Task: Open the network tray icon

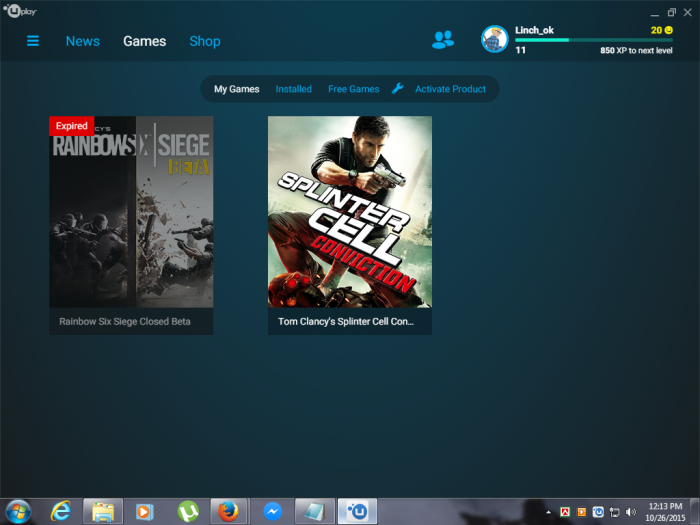Action: click(x=615, y=512)
